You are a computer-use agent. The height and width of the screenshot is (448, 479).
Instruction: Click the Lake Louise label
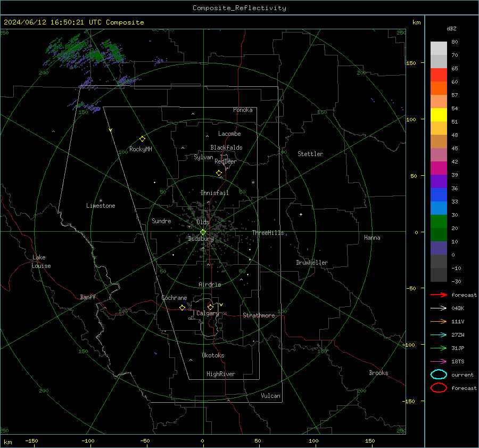click(41, 262)
